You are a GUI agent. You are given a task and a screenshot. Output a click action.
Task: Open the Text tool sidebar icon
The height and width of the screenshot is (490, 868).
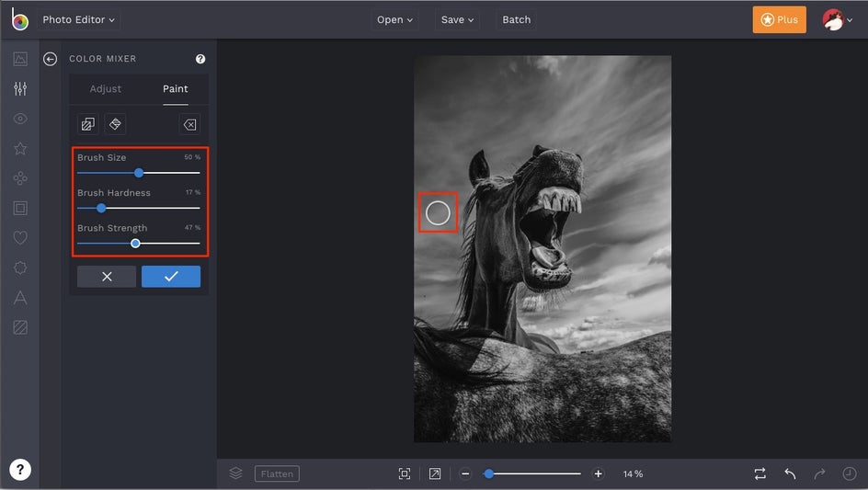(20, 298)
